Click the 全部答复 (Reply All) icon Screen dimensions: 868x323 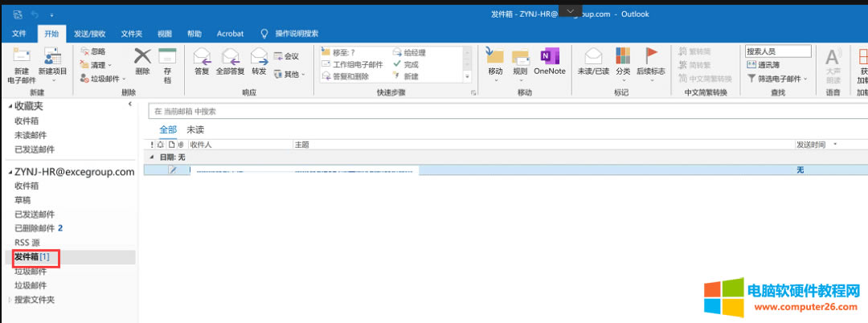coord(230,60)
